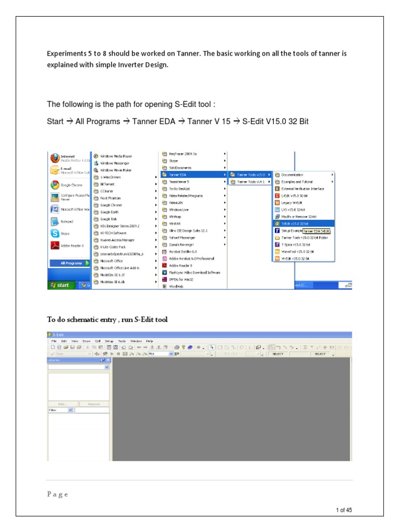This screenshot has height=532, width=399.
Task: Open Window menu in S-Edit
Action: (136, 341)
